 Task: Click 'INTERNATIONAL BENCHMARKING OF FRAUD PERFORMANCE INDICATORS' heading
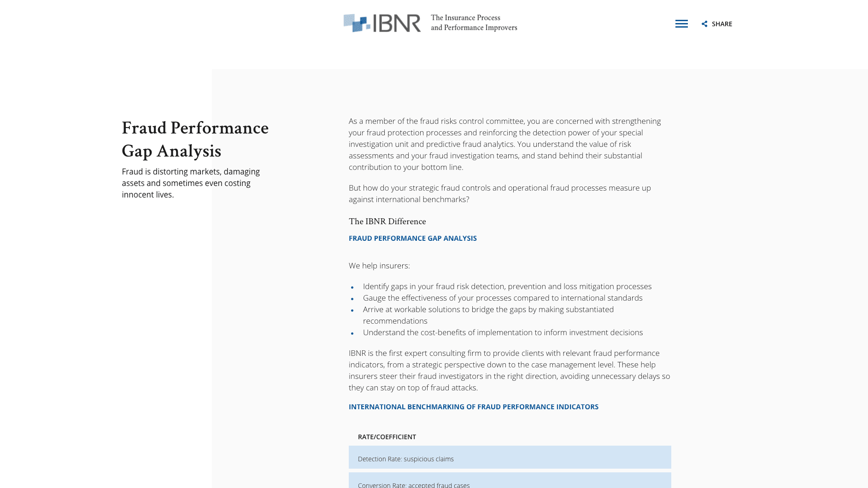pos(474,407)
